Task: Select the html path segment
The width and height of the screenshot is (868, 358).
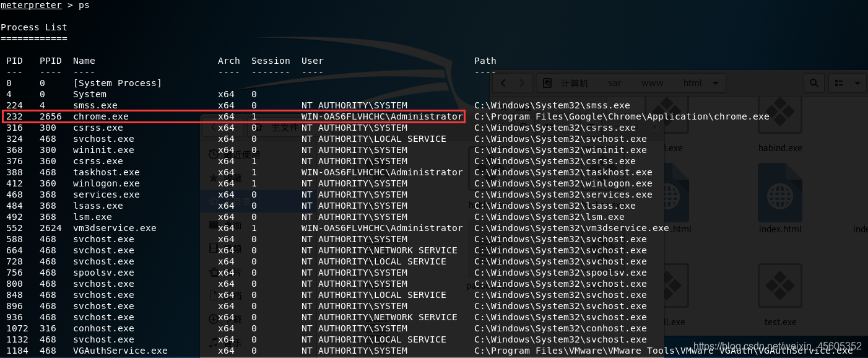Action: 692,83
